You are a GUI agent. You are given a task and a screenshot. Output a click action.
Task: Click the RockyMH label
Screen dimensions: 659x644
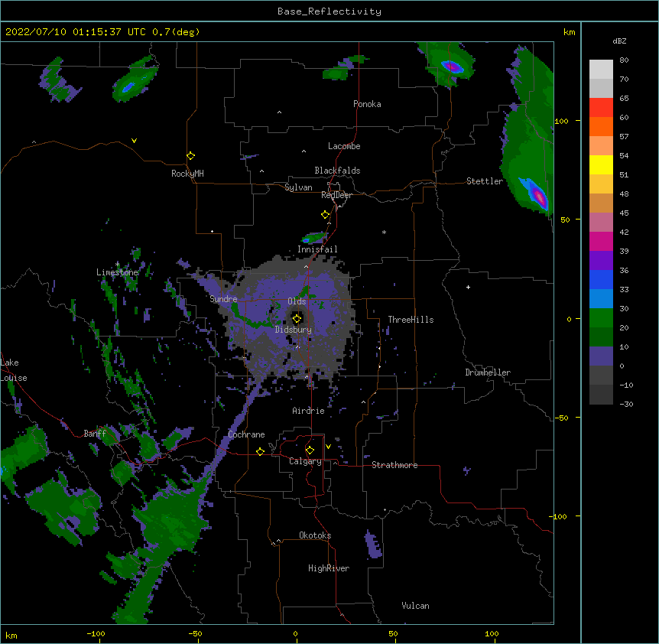point(187,174)
